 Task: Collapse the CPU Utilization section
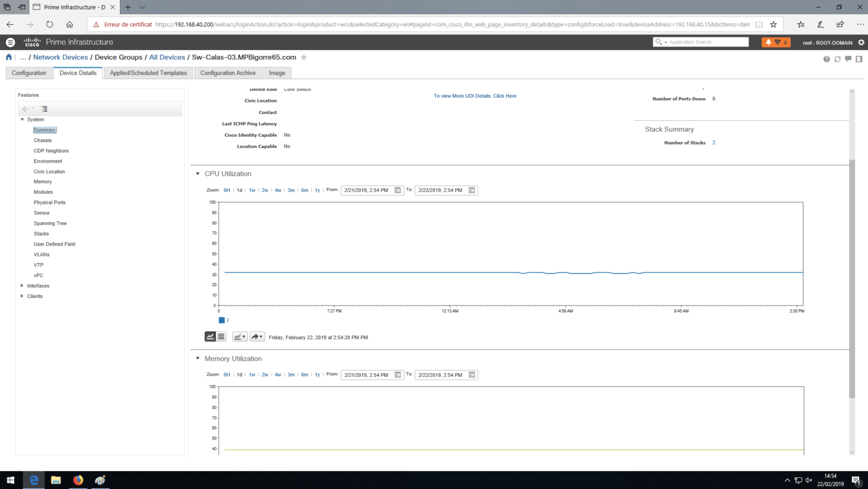pos(198,174)
